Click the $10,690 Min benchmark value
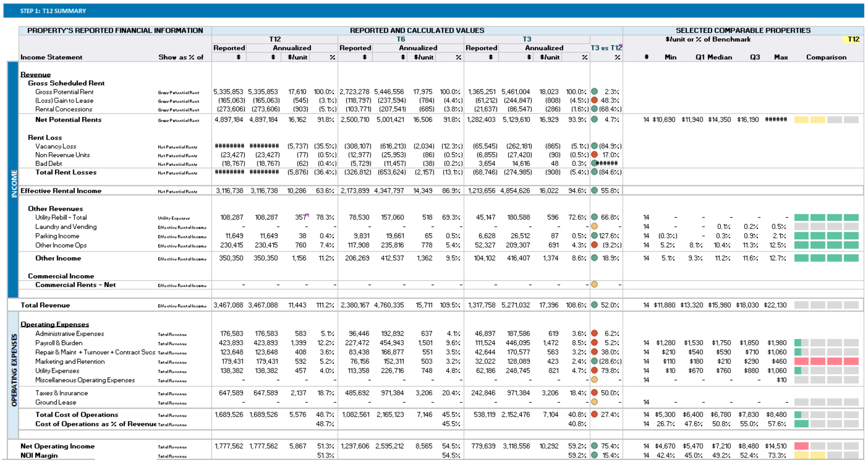This screenshot has height=464, width=868. 664,120
